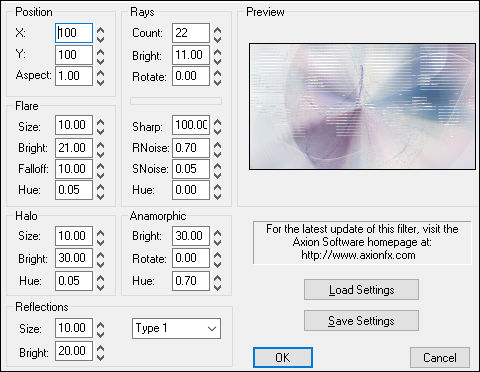Decrease Rays Hue with down arrow
Screen dimensions: 480x372
pos(217,196)
